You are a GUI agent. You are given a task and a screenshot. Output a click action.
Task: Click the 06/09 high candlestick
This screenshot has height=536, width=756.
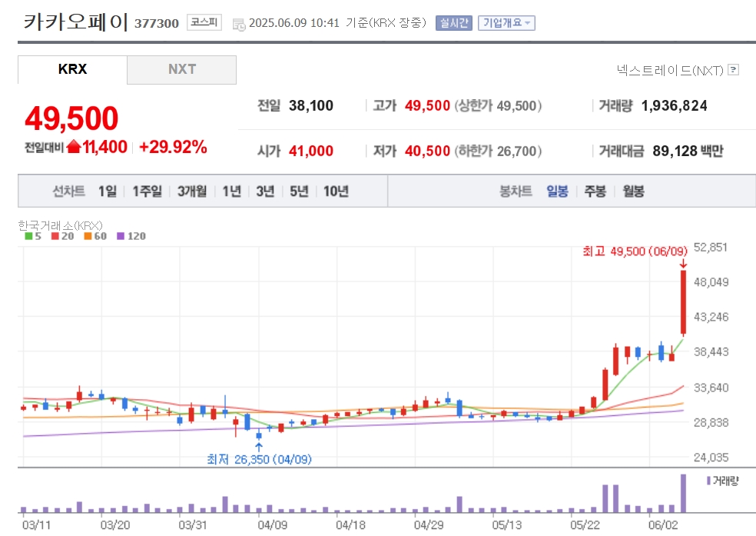pos(683,302)
